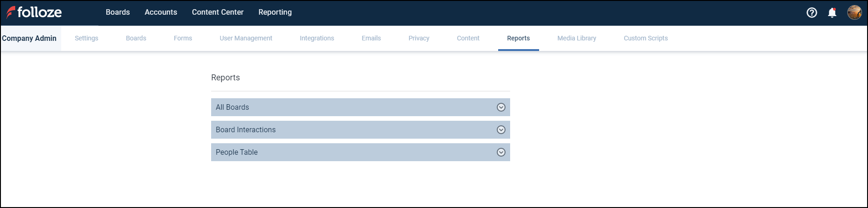Image resolution: width=868 pixels, height=208 pixels.
Task: Select the Forms admin tab
Action: (x=183, y=39)
